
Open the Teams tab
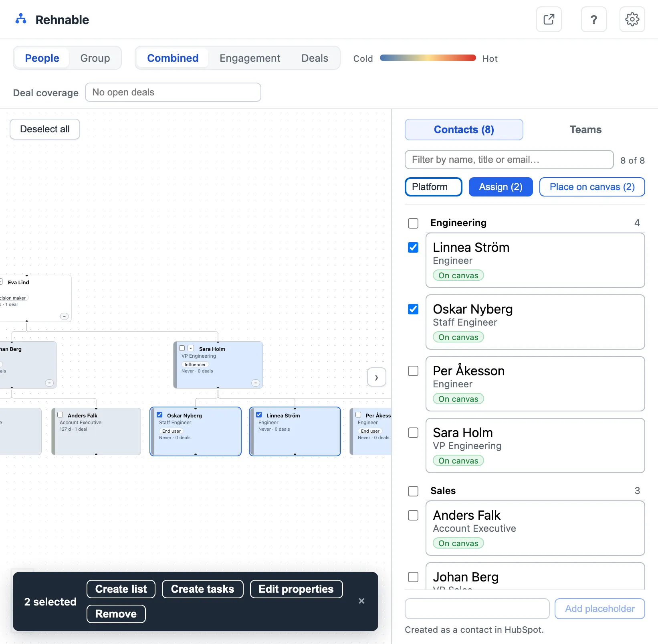[x=585, y=130]
